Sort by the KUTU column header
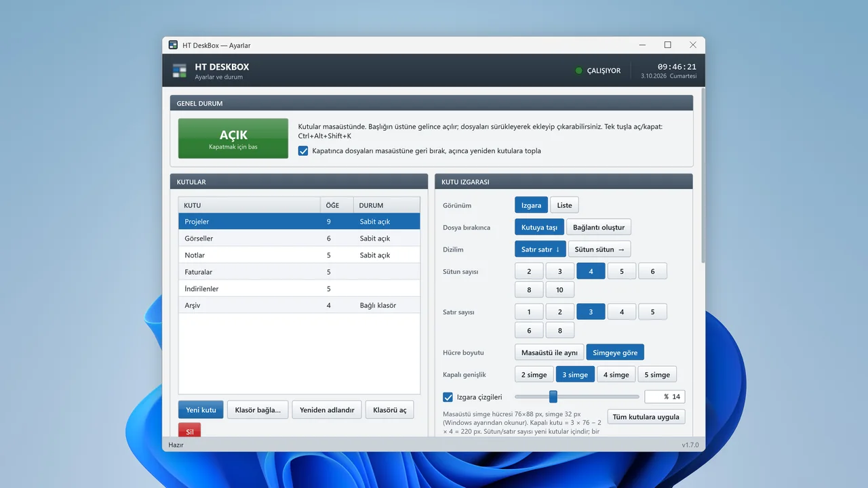Image resolution: width=868 pixels, height=488 pixels. pyautogui.click(x=249, y=205)
